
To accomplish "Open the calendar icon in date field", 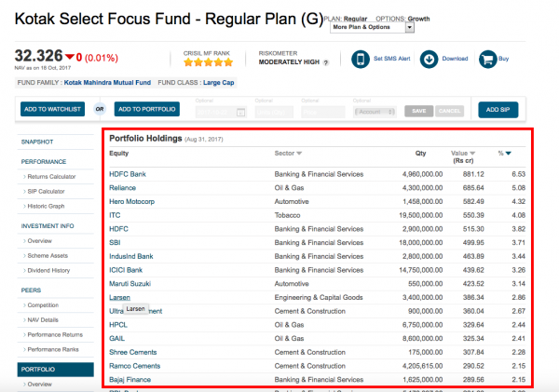I will point(241,113).
